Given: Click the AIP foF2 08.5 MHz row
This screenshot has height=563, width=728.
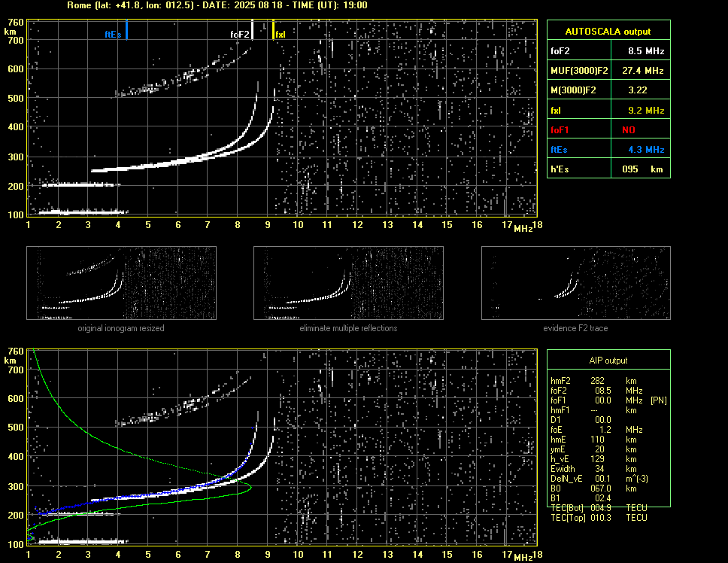Looking at the screenshot, I should [x=596, y=391].
